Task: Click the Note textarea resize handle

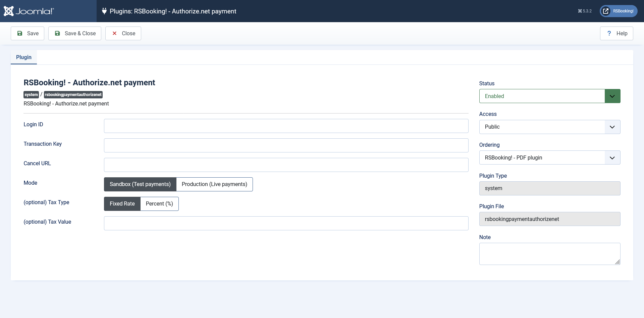Action: (x=618, y=262)
